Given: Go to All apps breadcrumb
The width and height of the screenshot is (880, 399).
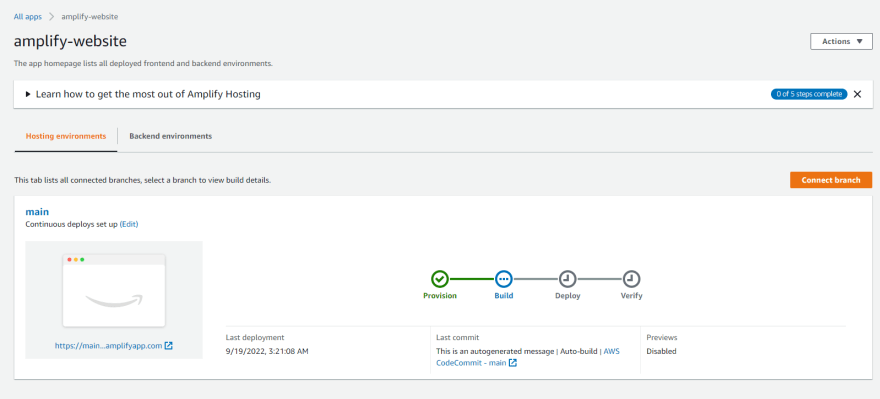Looking at the screenshot, I should 28,17.
